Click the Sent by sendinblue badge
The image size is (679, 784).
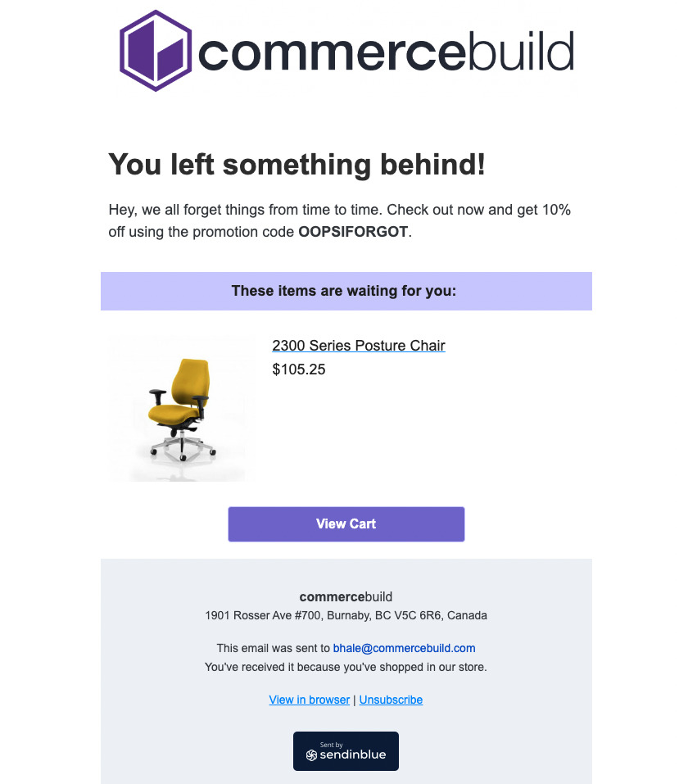point(346,751)
